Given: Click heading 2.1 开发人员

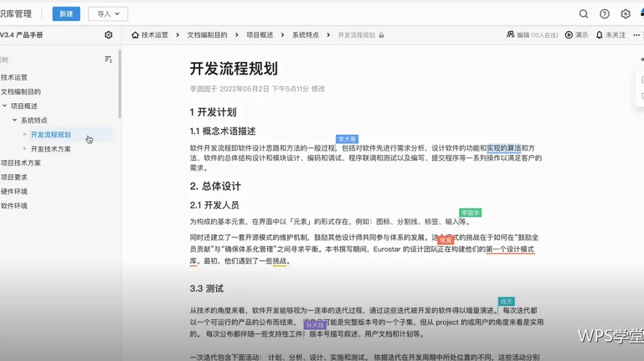Looking at the screenshot, I should [x=214, y=205].
